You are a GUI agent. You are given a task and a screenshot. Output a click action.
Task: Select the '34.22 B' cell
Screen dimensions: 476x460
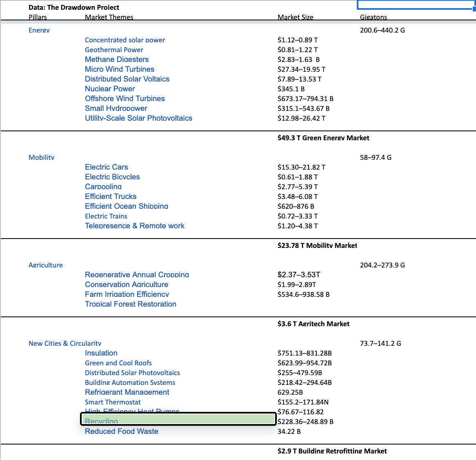pos(289,431)
